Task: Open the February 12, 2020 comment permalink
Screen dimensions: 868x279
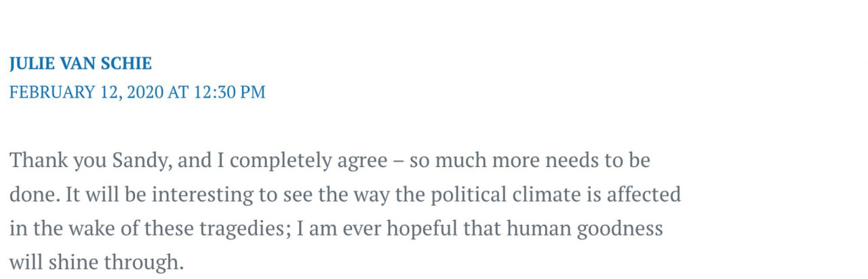Action: (137, 92)
